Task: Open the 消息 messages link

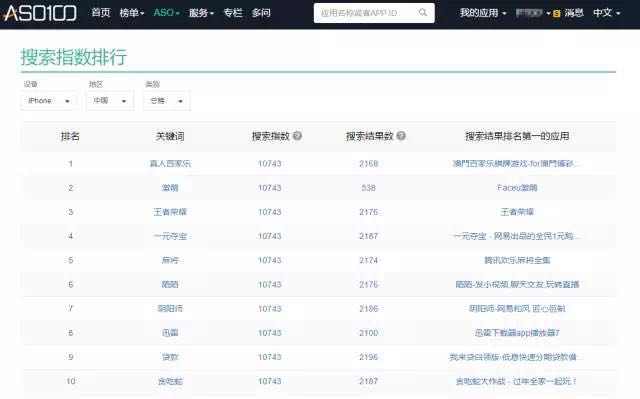Action: pyautogui.click(x=574, y=13)
